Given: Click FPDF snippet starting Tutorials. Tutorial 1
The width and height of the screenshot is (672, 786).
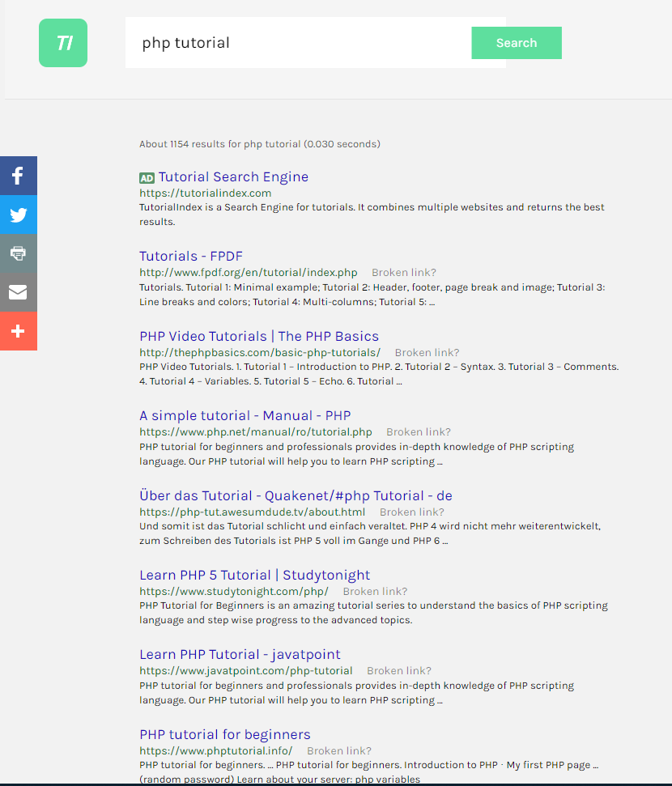Looking at the screenshot, I should click(372, 295).
